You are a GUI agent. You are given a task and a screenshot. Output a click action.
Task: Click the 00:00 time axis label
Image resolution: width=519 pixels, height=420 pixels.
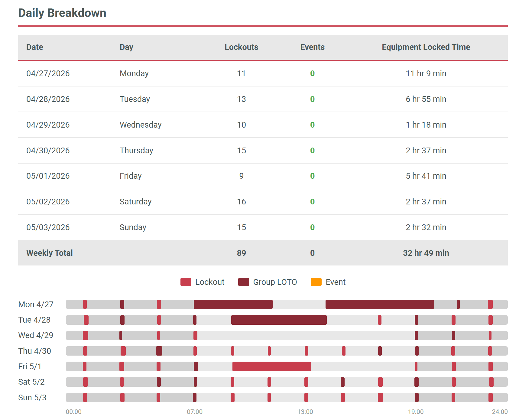tap(74, 412)
